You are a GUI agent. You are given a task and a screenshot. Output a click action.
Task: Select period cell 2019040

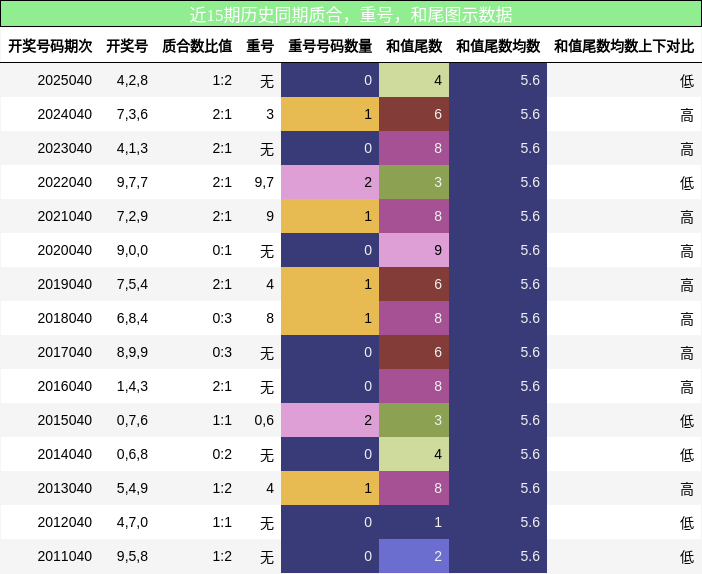[64, 284]
